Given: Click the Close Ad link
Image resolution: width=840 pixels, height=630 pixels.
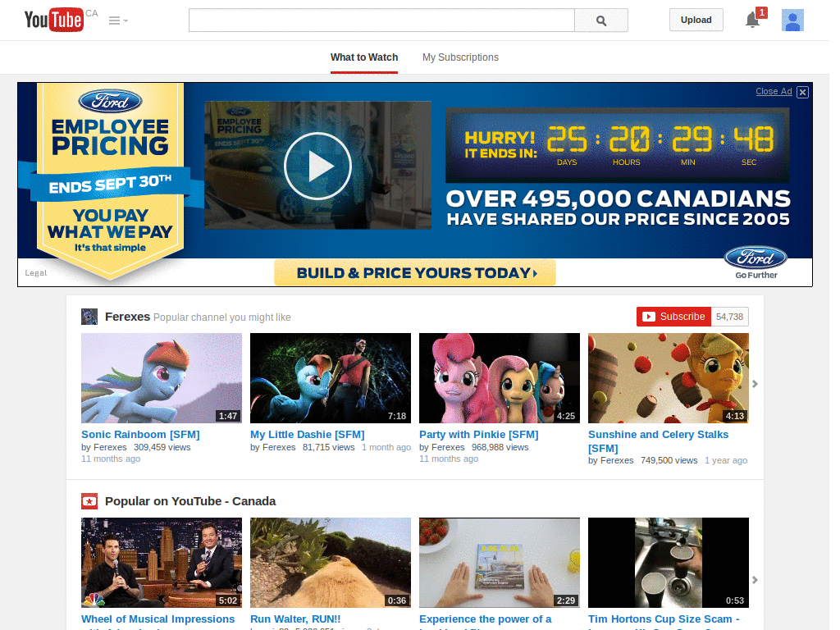Looking at the screenshot, I should (x=774, y=91).
